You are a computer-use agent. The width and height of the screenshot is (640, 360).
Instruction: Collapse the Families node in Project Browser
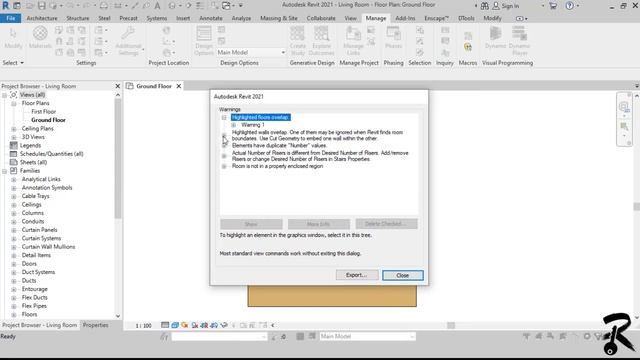(4, 171)
